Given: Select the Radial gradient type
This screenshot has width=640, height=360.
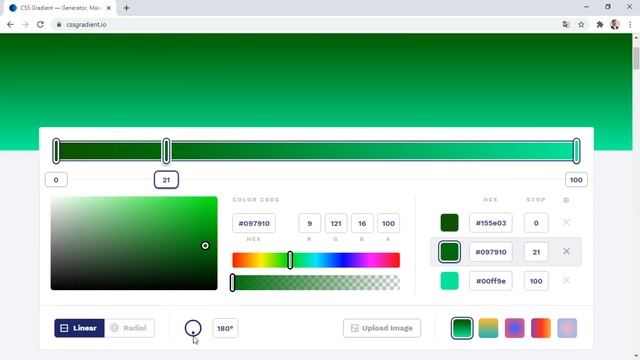Looking at the screenshot, I should pos(129,328).
